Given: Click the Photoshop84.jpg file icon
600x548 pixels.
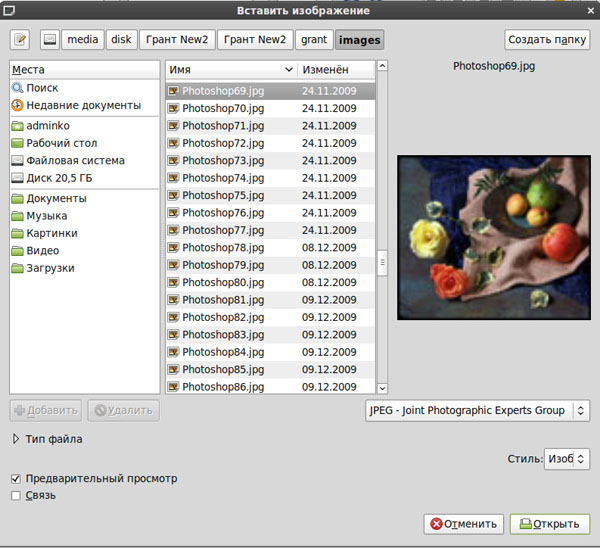Looking at the screenshot, I should 173,352.
